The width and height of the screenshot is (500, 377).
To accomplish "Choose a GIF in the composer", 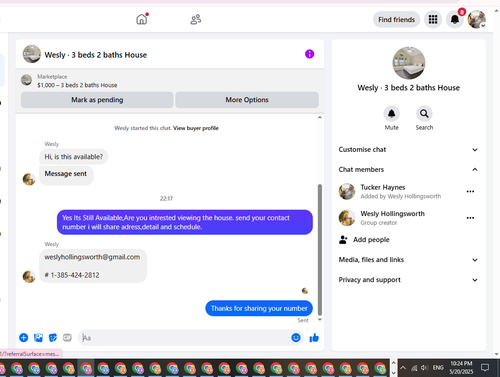I will coord(67,338).
